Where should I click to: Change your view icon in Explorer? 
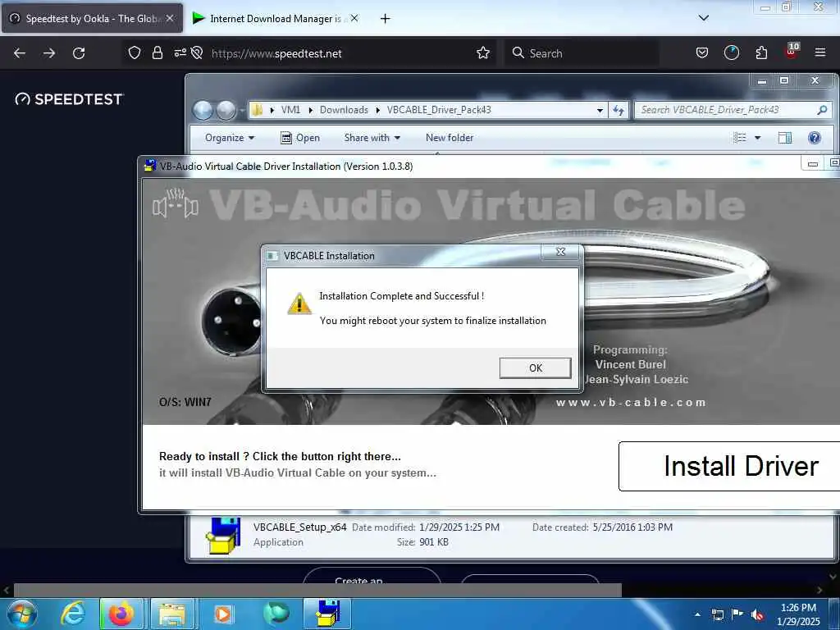click(739, 138)
